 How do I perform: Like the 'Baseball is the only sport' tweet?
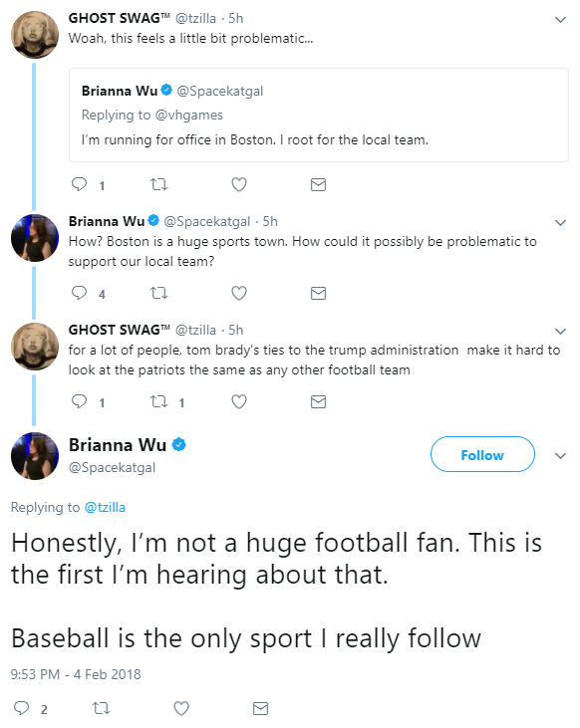click(x=181, y=708)
